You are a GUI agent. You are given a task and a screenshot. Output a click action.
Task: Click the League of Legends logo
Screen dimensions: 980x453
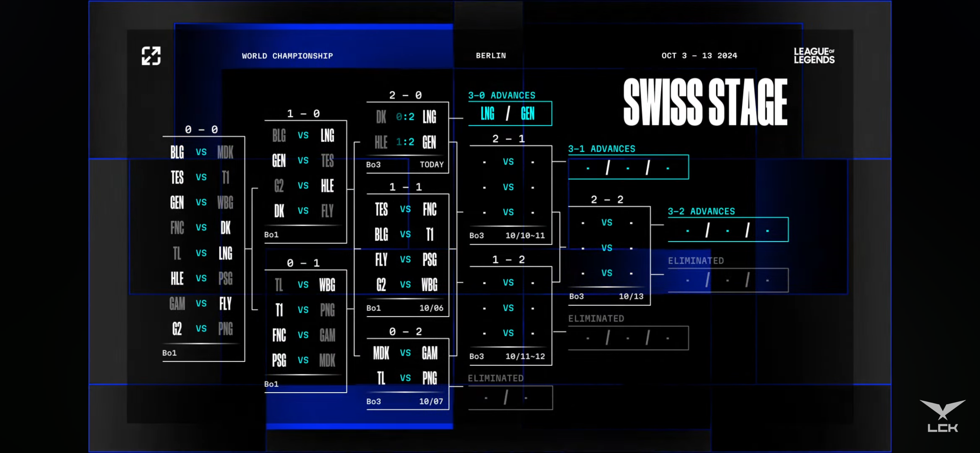[x=814, y=56]
